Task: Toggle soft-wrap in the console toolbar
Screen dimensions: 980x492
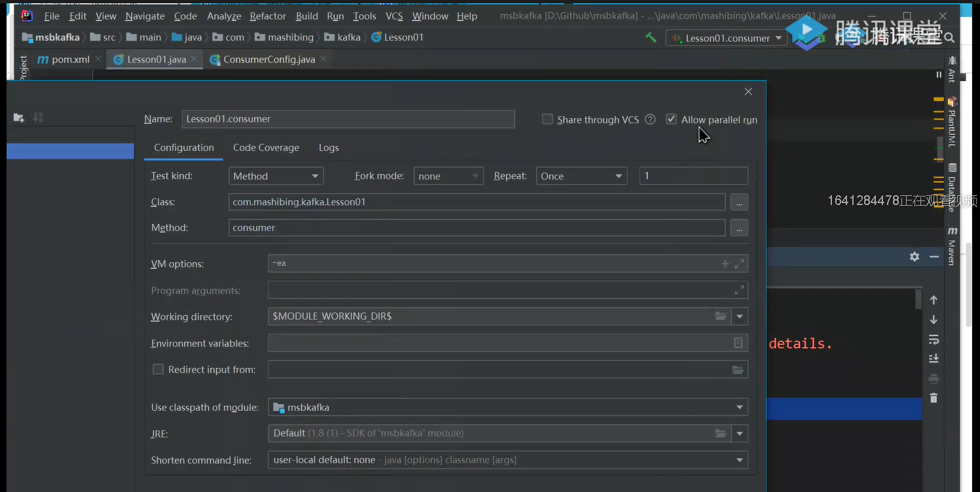Action: 933,339
